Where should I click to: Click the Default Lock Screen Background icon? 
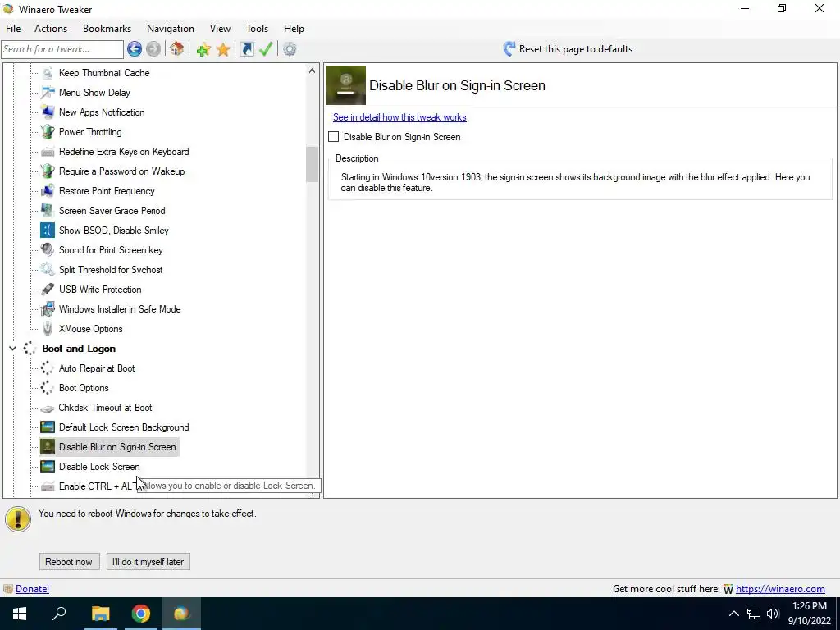coord(47,427)
